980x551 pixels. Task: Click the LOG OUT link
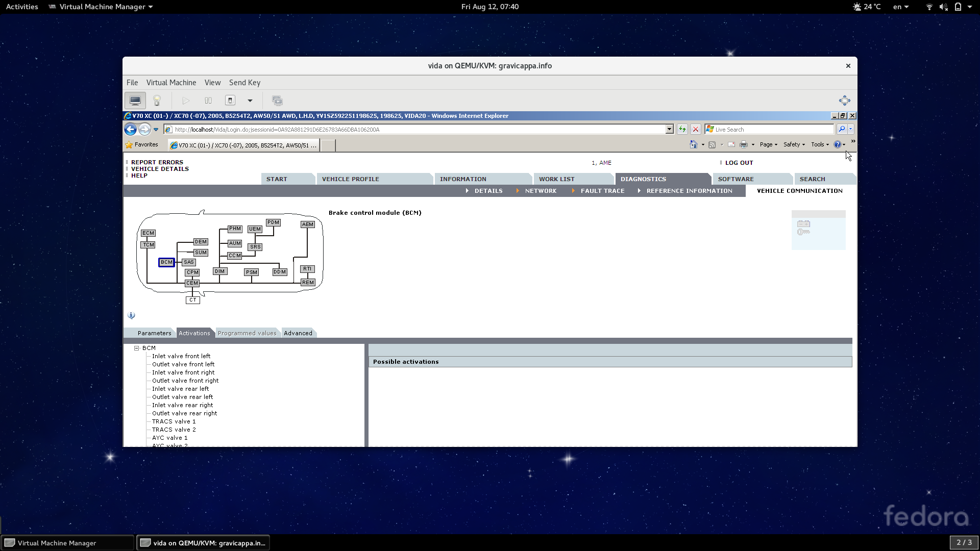(739, 163)
